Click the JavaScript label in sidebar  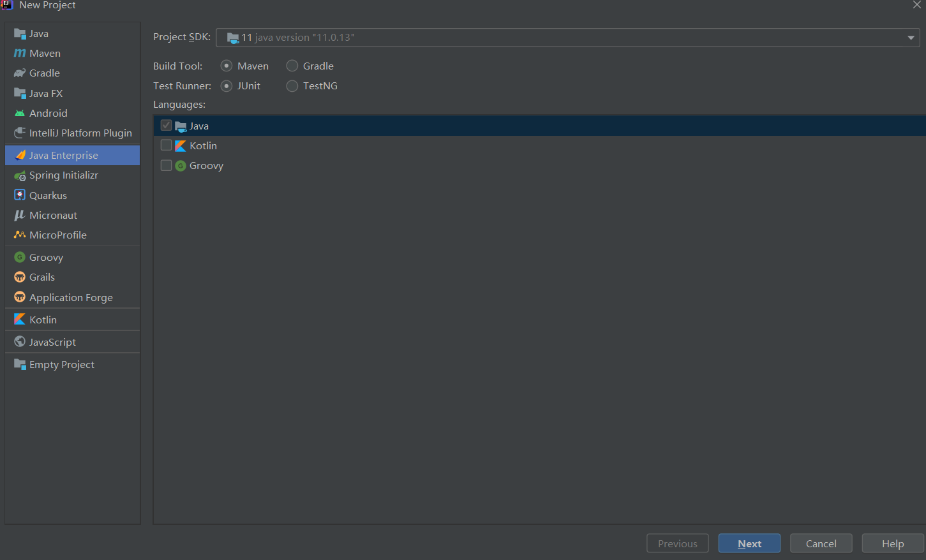[x=52, y=343]
